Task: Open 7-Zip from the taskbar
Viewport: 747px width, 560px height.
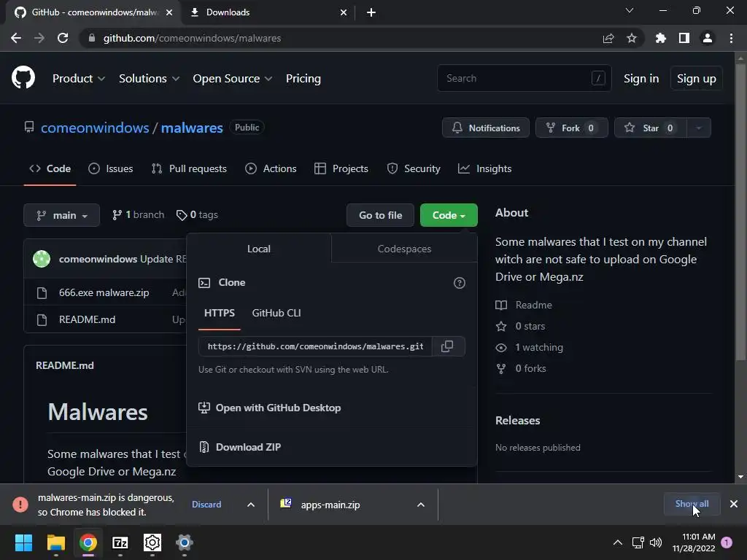Action: (x=120, y=542)
